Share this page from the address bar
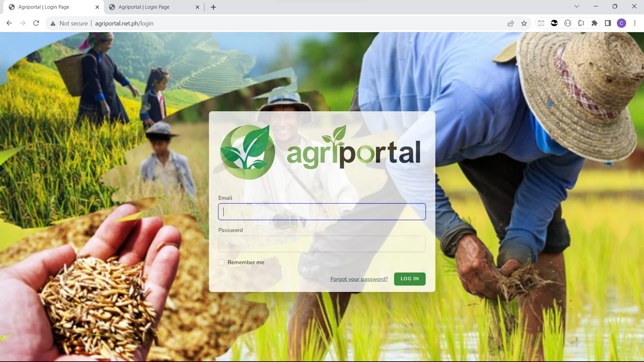 [511, 23]
